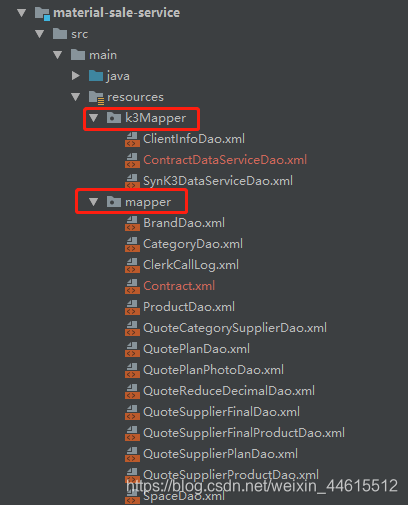Select file QuoteSupplierFinalDao.xml

[221, 412]
